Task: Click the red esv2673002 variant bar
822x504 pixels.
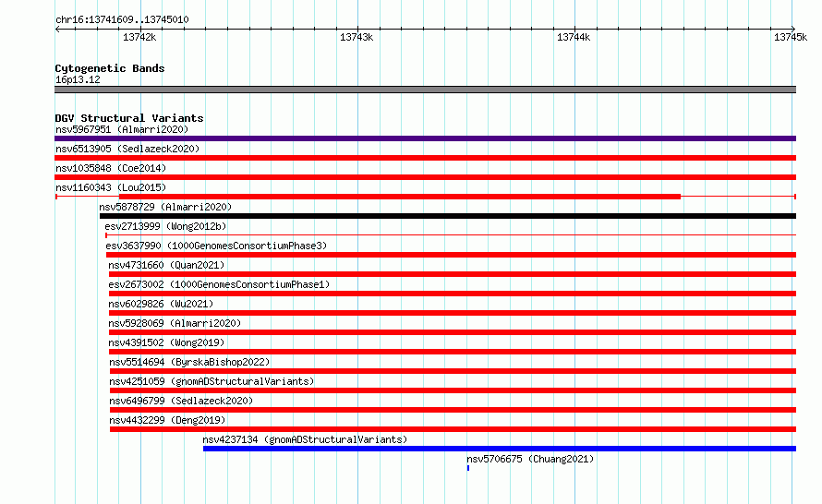Action: [453, 294]
